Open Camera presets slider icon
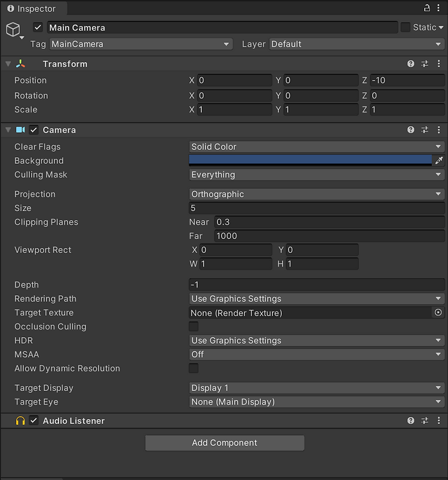Image resolution: width=448 pixels, height=480 pixels. [425, 130]
